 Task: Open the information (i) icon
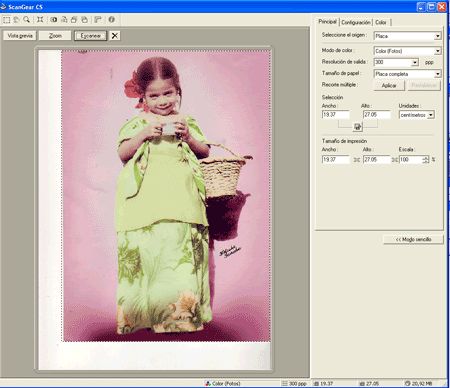click(x=112, y=20)
